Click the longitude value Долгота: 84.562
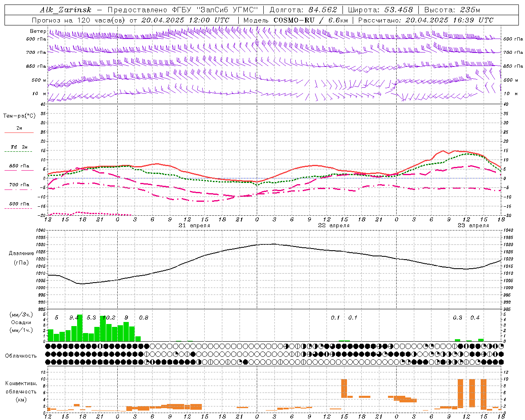 click(x=303, y=10)
